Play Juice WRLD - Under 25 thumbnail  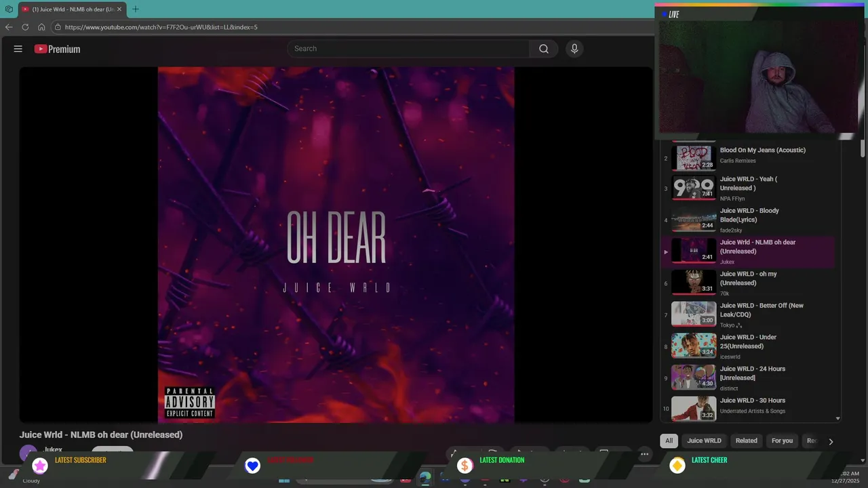click(694, 346)
